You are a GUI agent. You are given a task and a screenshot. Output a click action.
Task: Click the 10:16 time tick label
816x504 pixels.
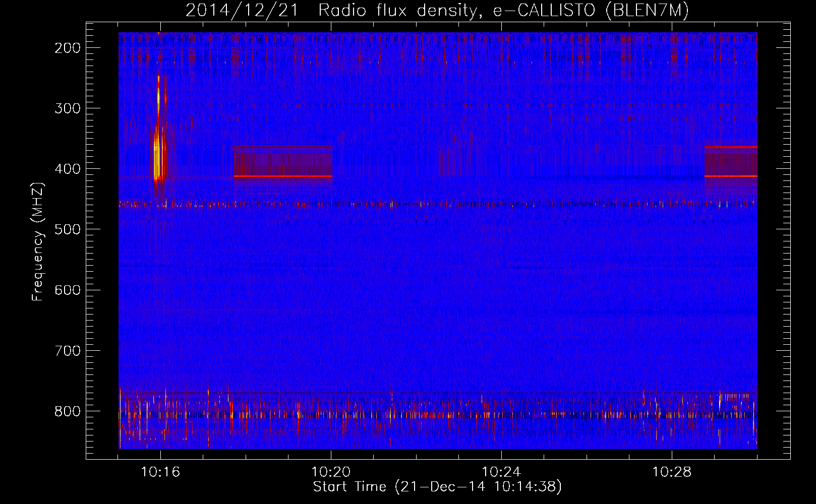point(160,472)
